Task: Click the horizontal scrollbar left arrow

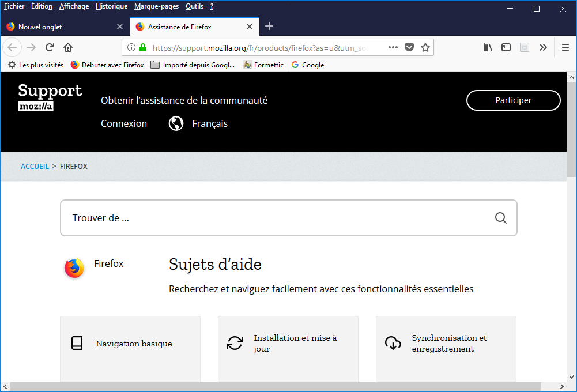Action: tap(5, 386)
